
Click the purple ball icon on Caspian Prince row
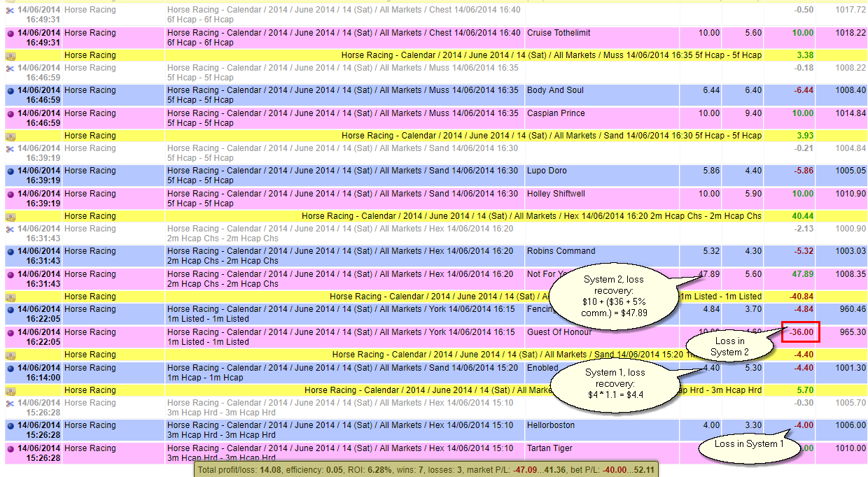(10, 113)
